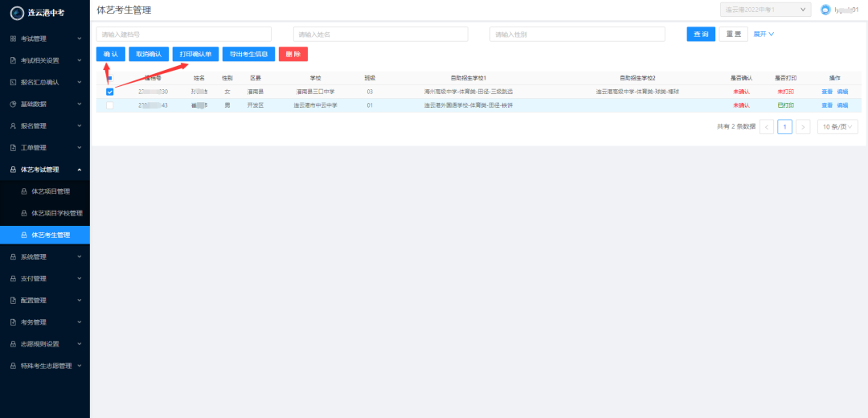Open the 连云港2022中考1 exam dropdown
The width and height of the screenshot is (868, 418).
pos(765,10)
